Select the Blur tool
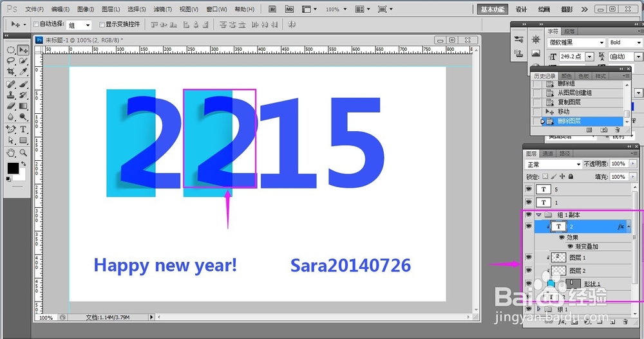Screen dimensions: 644x339 click(11, 117)
